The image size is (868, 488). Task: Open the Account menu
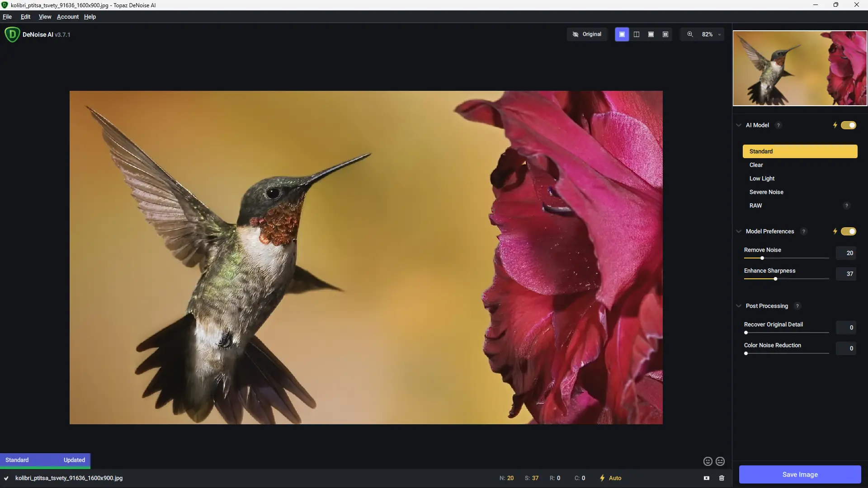pos(67,17)
